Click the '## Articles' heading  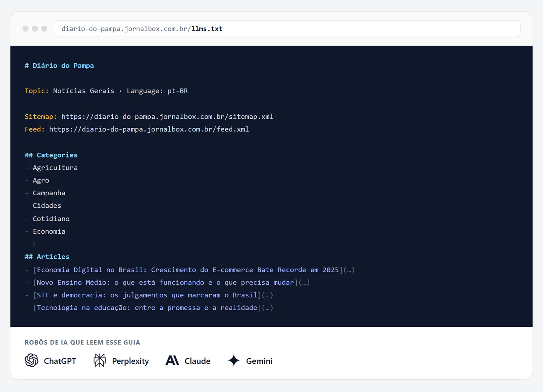[x=47, y=257]
